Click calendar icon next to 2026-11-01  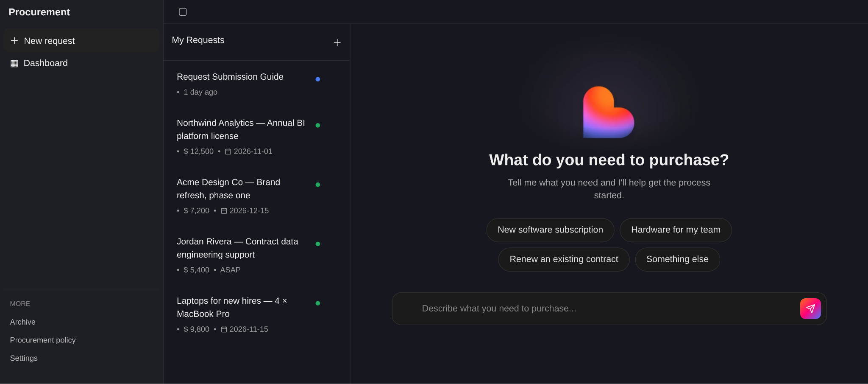point(228,151)
